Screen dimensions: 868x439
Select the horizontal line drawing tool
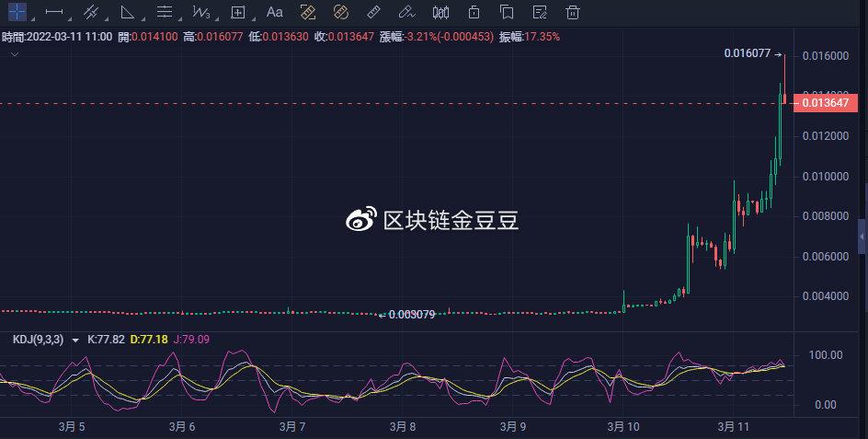54,13
